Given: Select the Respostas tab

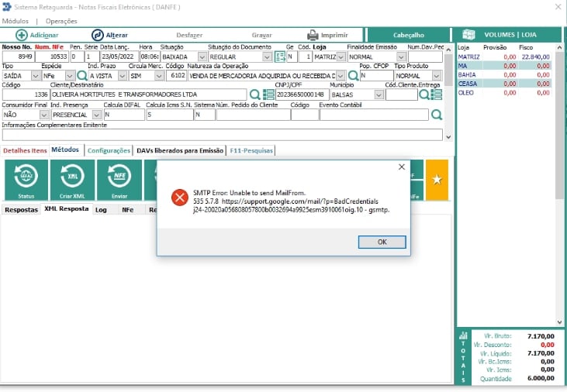Looking at the screenshot, I should [x=22, y=209].
